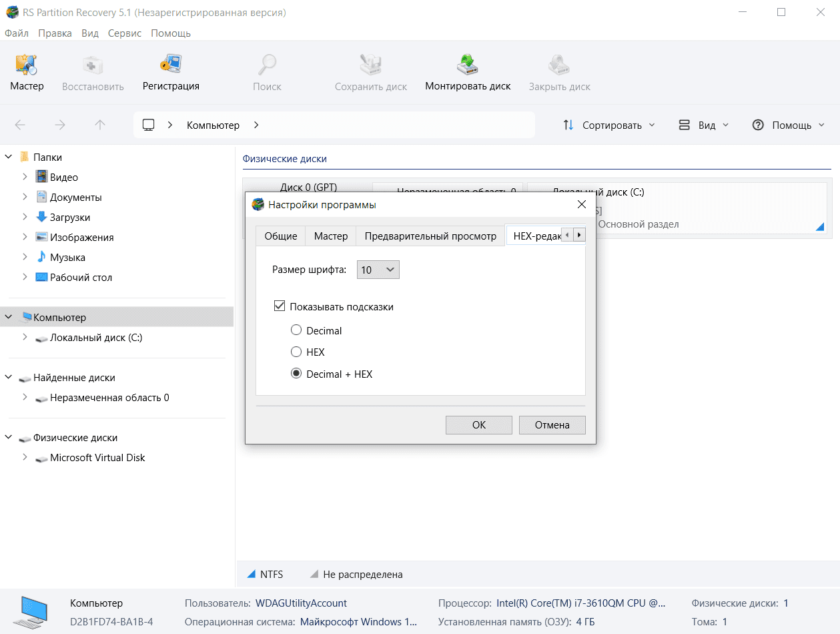840x634 pixels.
Task: Click the Локальный диск (C:) disk tile
Action: (x=677, y=209)
